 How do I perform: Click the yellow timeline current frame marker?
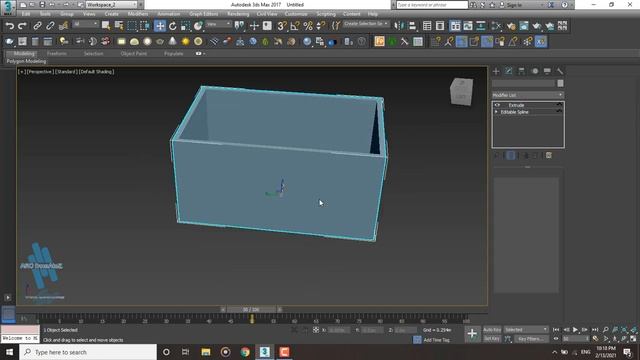pyautogui.click(x=252, y=319)
